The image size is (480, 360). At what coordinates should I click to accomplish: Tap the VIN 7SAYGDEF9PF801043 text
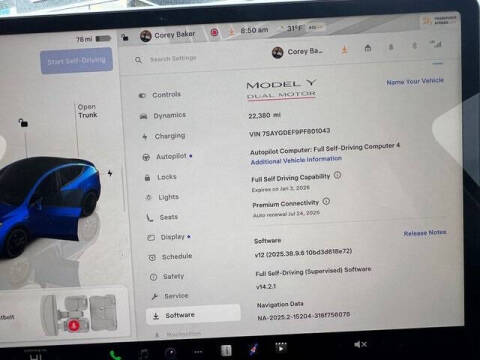[289, 132]
